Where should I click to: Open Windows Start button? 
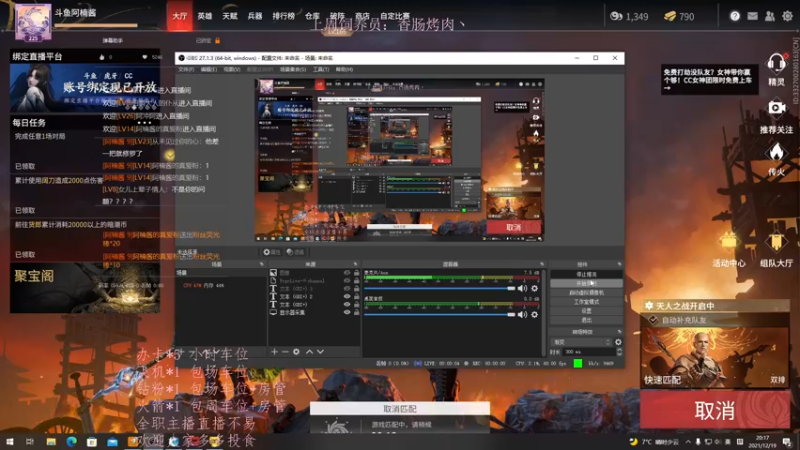(10, 442)
